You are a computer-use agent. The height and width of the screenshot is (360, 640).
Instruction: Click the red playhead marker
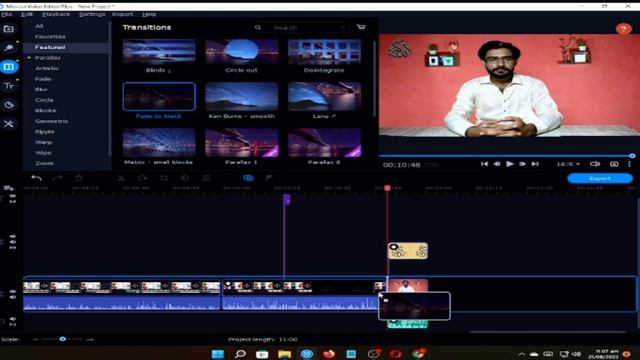387,188
